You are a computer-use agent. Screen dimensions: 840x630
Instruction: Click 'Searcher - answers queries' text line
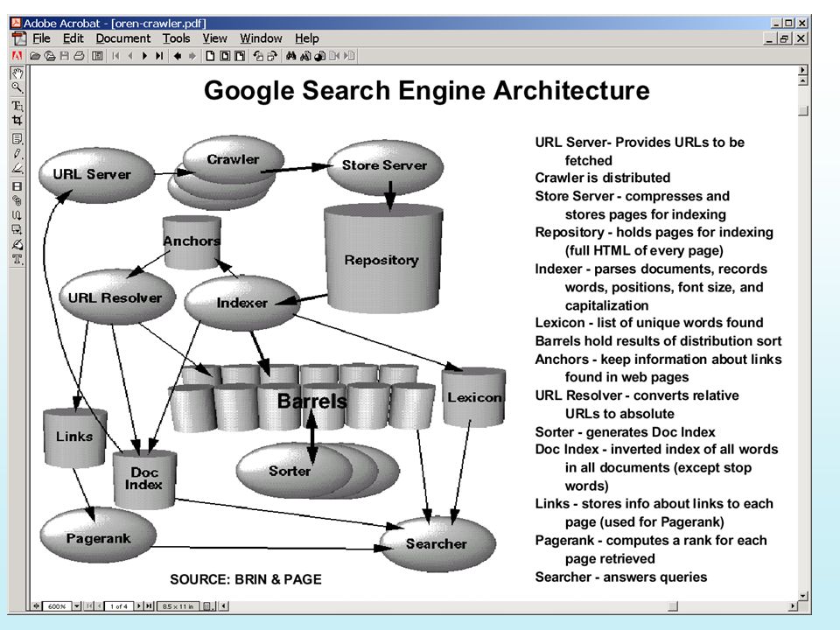[x=621, y=577]
